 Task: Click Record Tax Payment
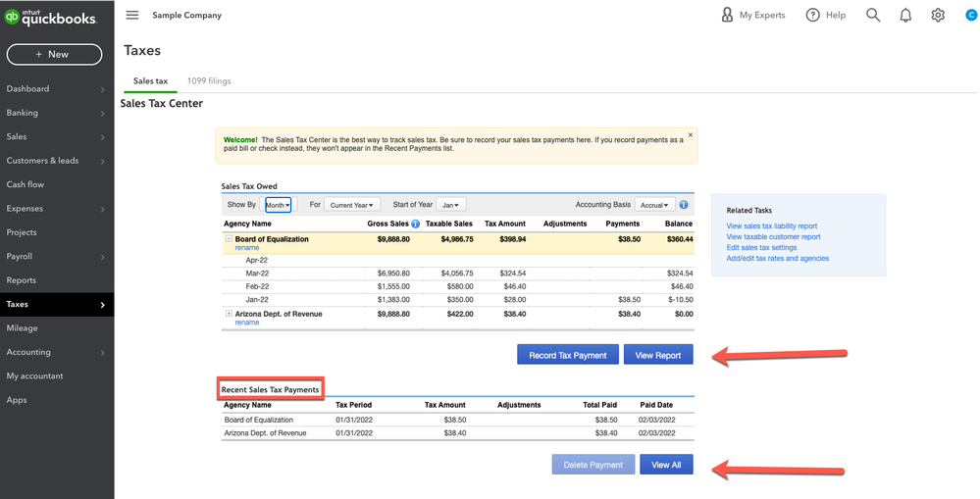pos(568,355)
